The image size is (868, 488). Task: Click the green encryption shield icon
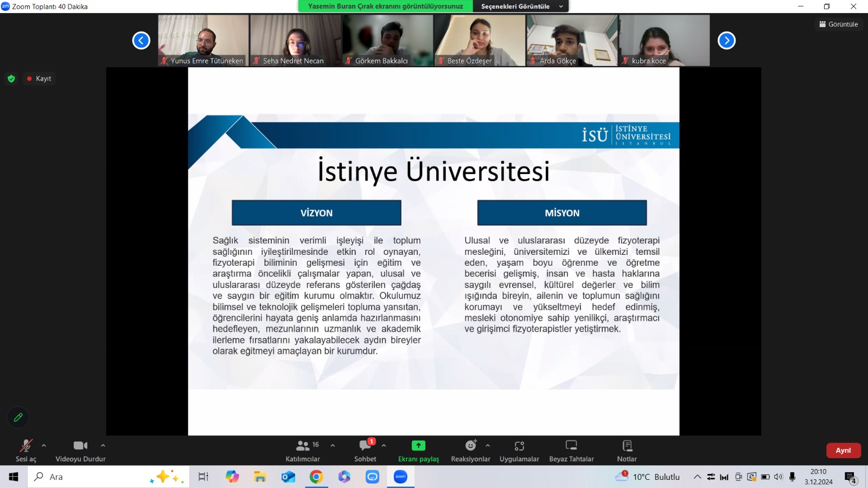(11, 79)
